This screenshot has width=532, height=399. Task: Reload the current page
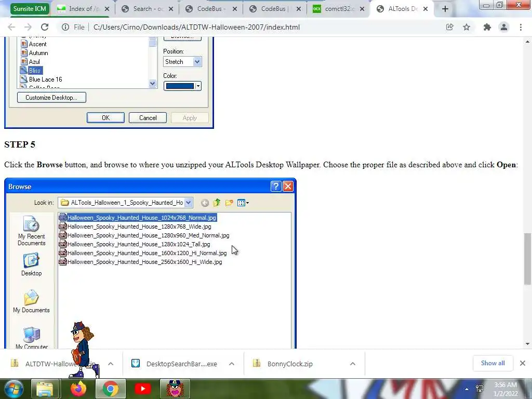point(45,27)
